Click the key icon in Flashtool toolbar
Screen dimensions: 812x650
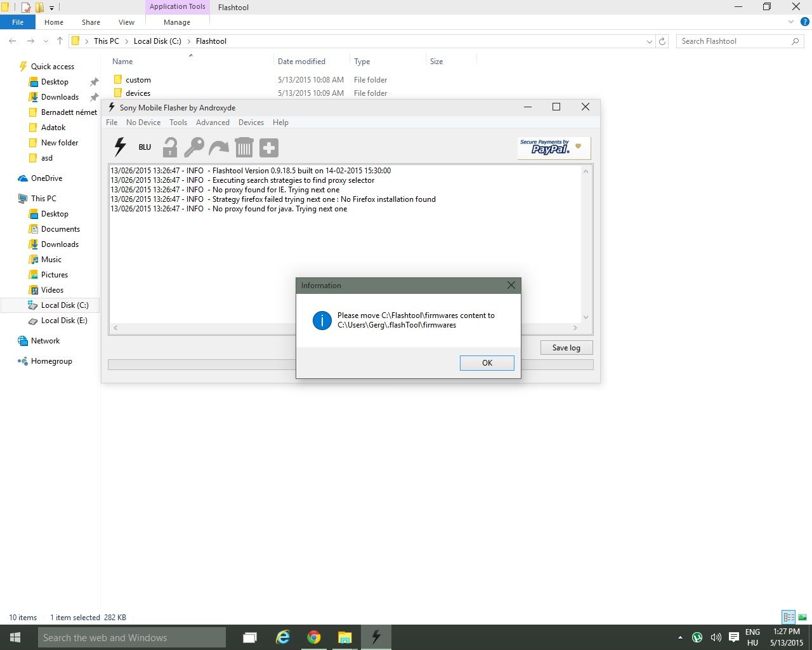tap(194, 148)
